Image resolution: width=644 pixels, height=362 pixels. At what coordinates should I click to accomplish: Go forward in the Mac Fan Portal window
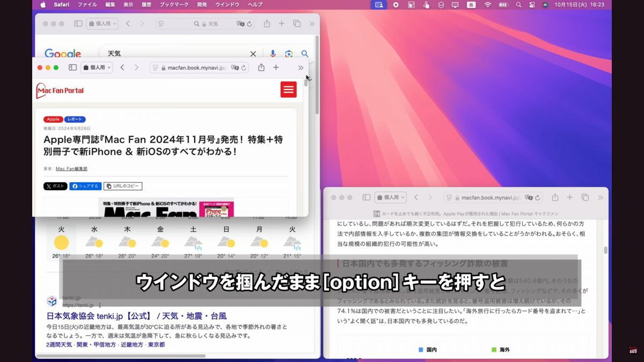point(136,68)
